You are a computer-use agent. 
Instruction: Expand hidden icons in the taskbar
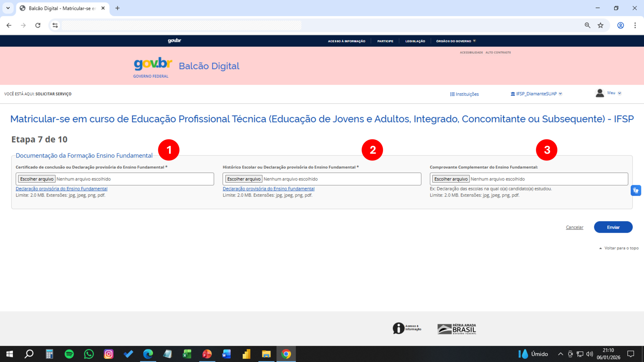[x=560, y=354]
